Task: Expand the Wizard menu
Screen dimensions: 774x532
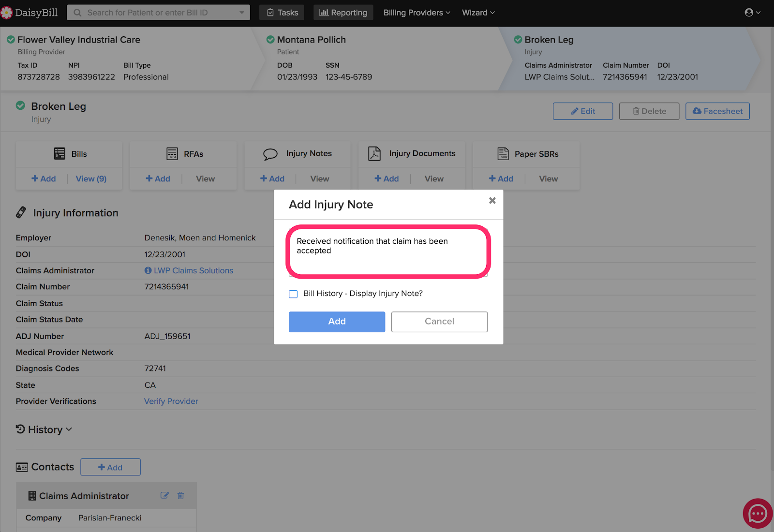Action: tap(478, 13)
